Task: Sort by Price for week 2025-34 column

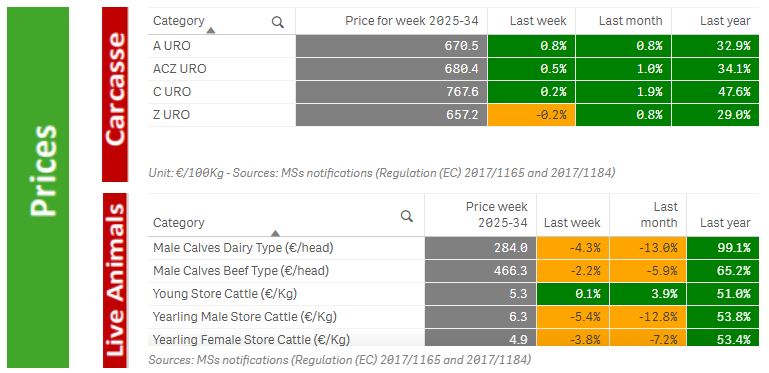Action: click(412, 21)
